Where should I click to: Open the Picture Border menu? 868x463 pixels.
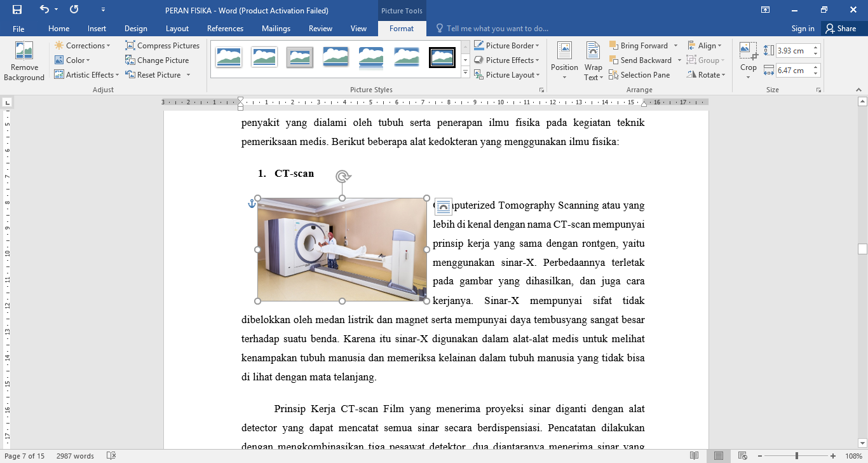click(x=506, y=46)
